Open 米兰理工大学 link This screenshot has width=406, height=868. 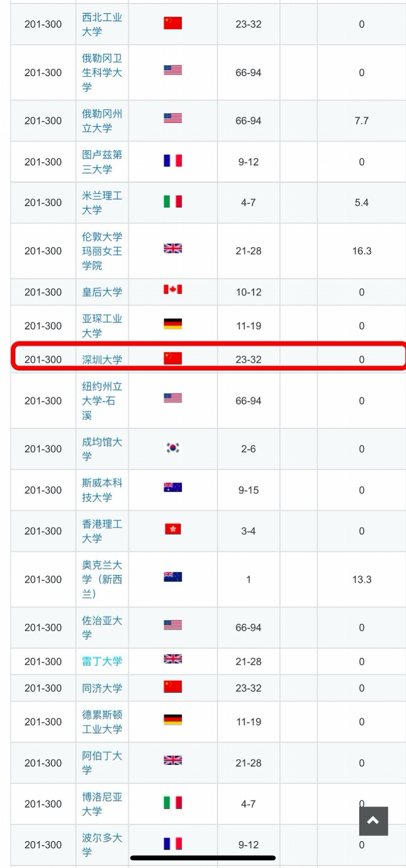coord(102,202)
